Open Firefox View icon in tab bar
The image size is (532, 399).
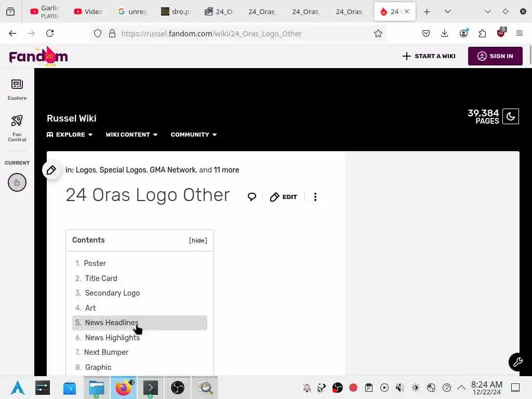10,11
